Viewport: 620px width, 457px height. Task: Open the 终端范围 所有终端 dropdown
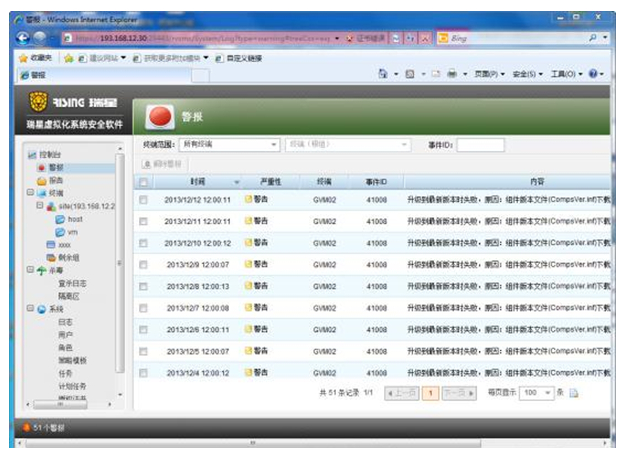pos(229,145)
